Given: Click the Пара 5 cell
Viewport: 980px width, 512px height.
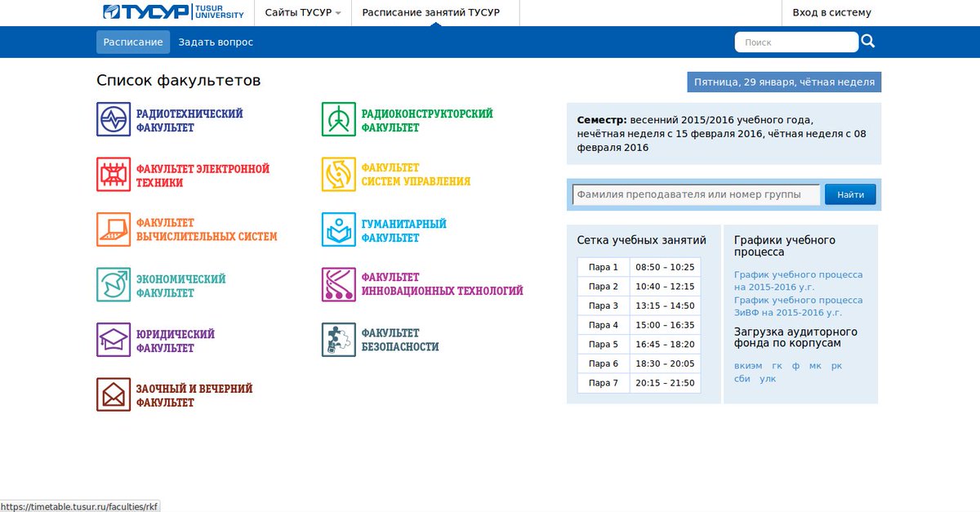Looking at the screenshot, I should [x=604, y=345].
